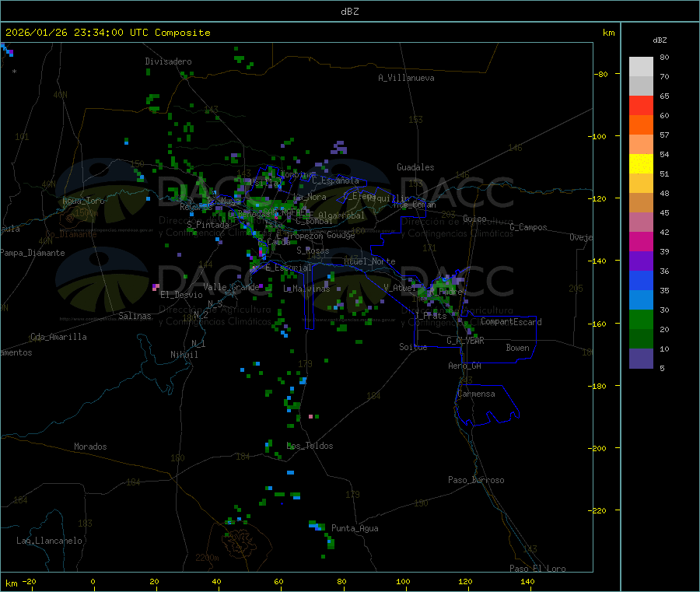
Task: Click the Paso_El_Loro label
Action: pos(538,569)
